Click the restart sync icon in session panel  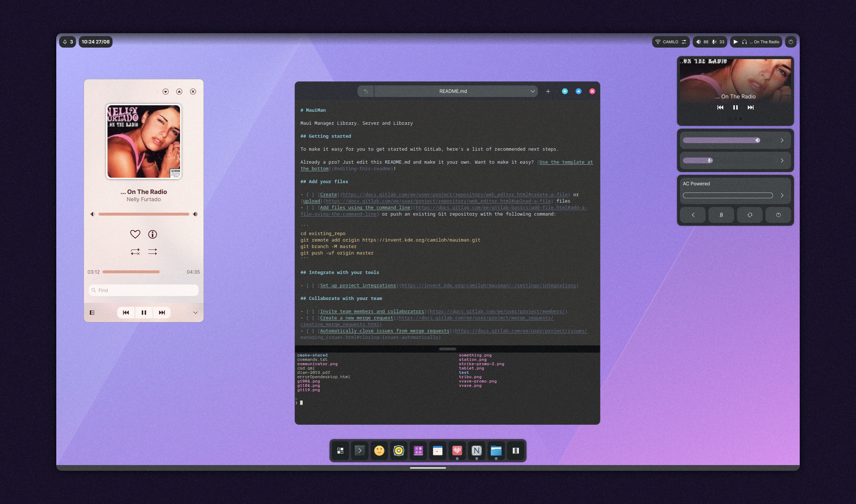[x=750, y=215]
